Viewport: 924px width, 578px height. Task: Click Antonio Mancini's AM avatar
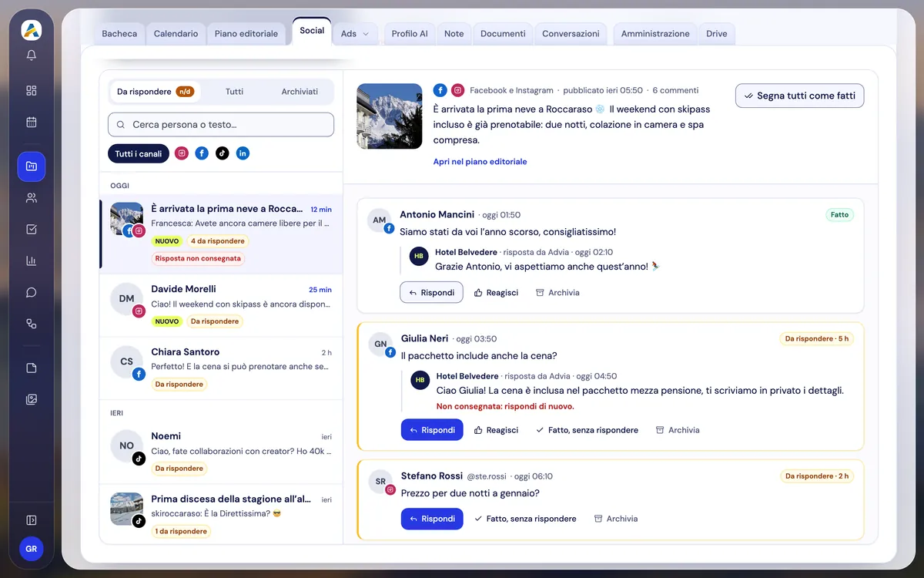[380, 220]
